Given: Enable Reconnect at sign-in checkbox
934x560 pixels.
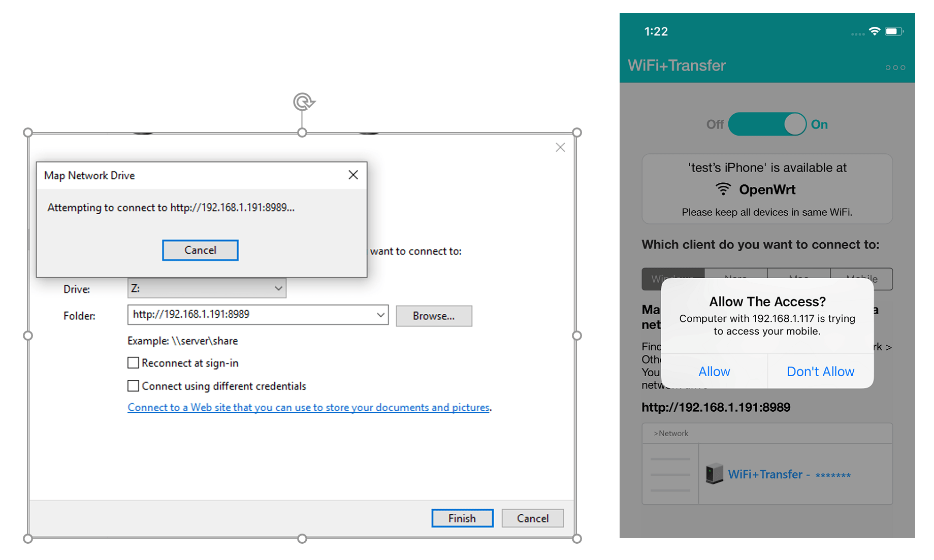Looking at the screenshot, I should pyautogui.click(x=133, y=363).
